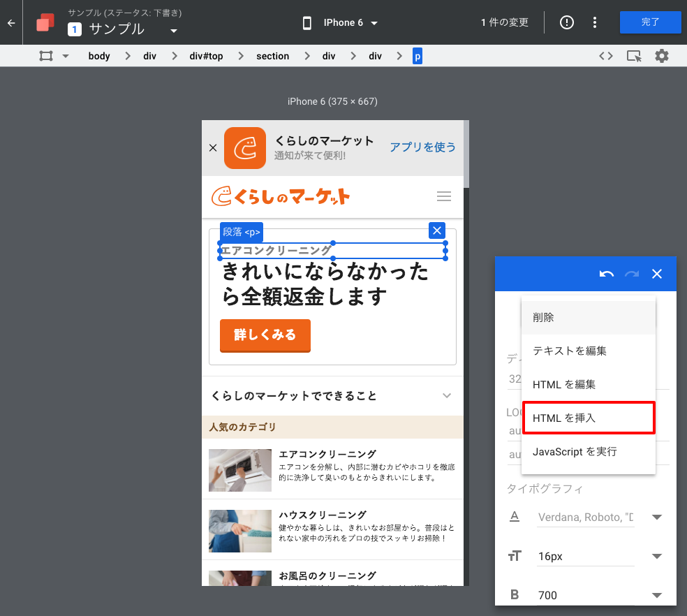This screenshot has width=687, height=616.
Task: Click the redo arrow in the editor panel
Action: click(630, 274)
